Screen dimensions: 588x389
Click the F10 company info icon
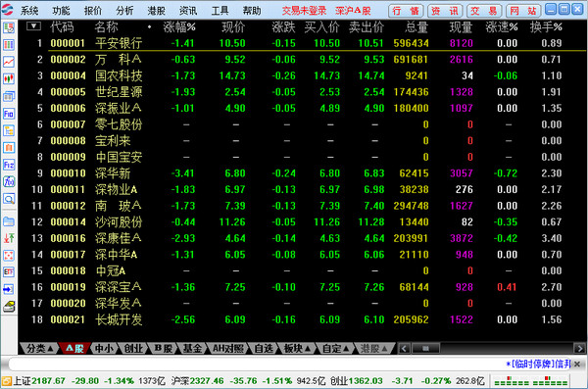tap(9, 114)
